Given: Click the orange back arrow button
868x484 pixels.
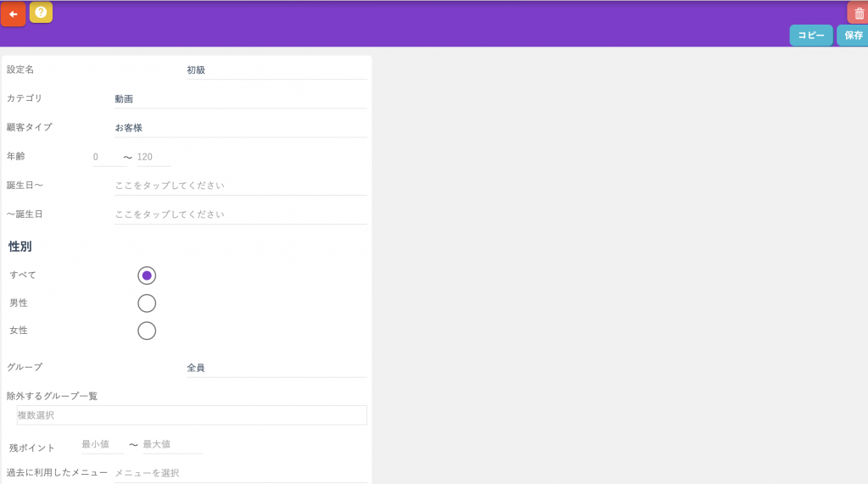Looking at the screenshot, I should pos(14,14).
